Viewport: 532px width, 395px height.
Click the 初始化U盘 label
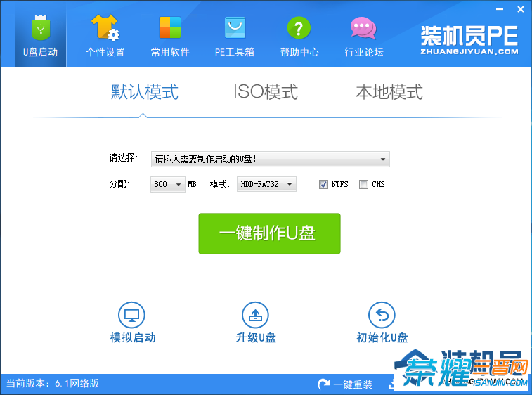(x=382, y=337)
